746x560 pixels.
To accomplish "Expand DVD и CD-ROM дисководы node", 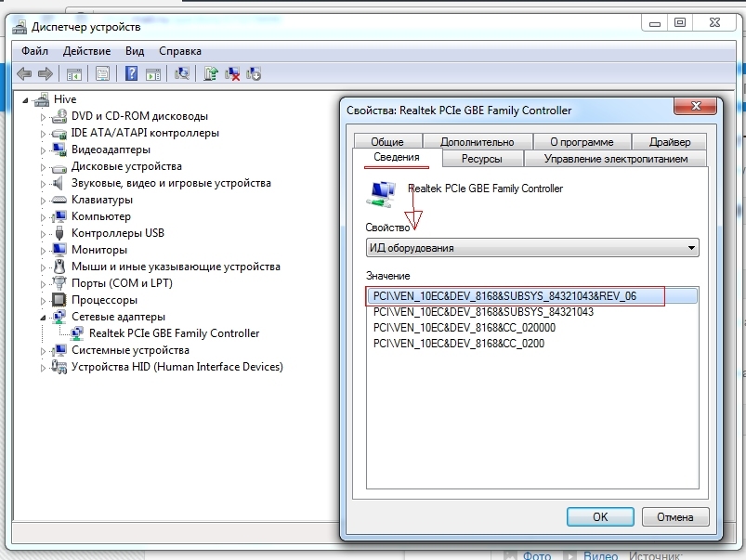I will 43,117.
